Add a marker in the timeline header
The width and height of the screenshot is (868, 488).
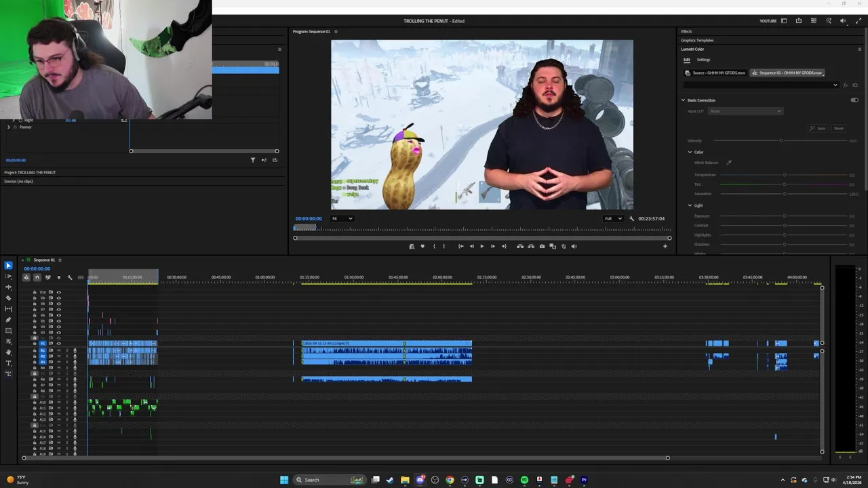(x=58, y=277)
